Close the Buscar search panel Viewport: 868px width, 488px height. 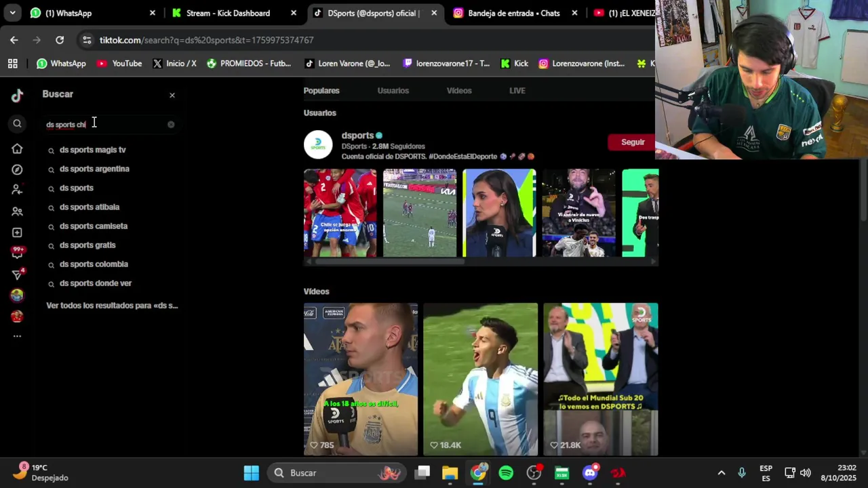(172, 96)
